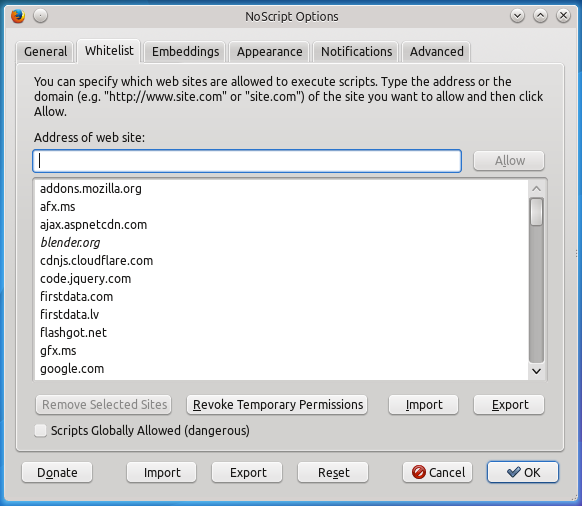
Task: Click the whitelist scrollbar down arrow
Action: pyautogui.click(x=536, y=371)
